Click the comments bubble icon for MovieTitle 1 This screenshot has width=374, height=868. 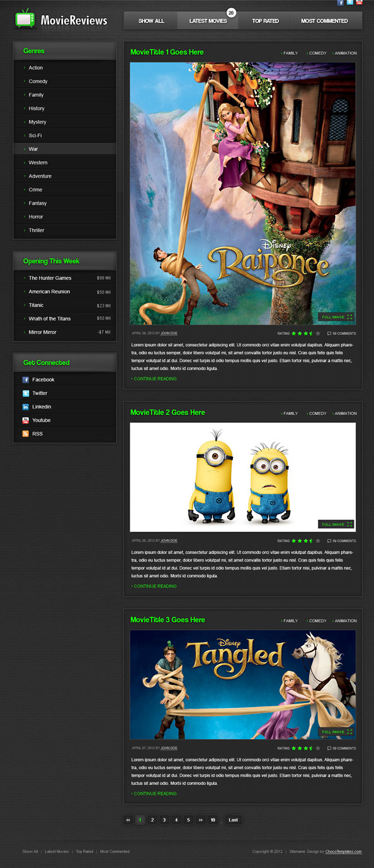[329, 334]
